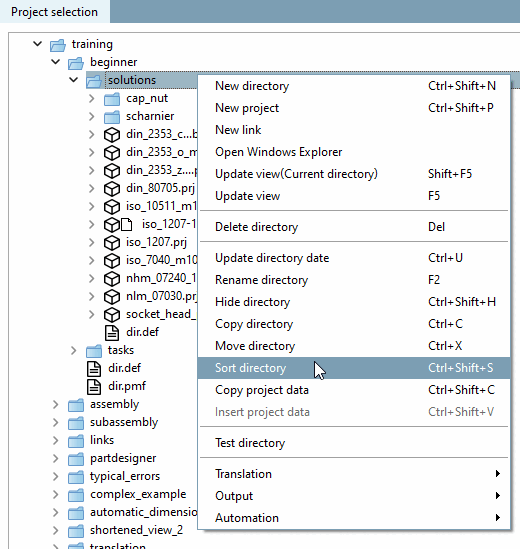Image resolution: width=520 pixels, height=549 pixels.
Task: Select the partdesigner folder item
Action: 123,458
